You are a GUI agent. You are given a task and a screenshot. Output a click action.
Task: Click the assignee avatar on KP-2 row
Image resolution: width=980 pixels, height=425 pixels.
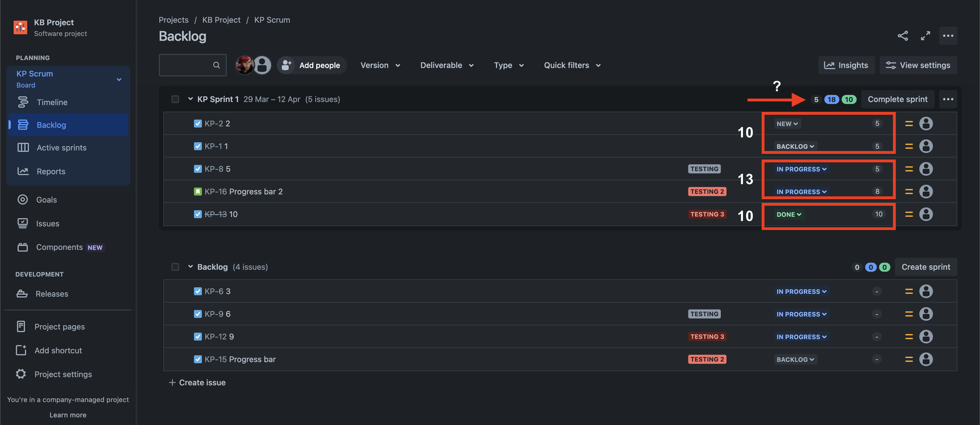[x=926, y=124]
